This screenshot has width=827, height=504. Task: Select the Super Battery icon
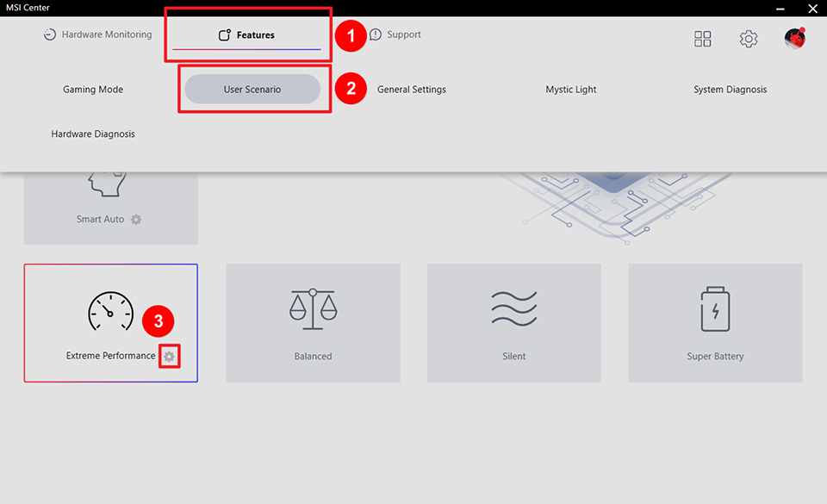click(715, 310)
